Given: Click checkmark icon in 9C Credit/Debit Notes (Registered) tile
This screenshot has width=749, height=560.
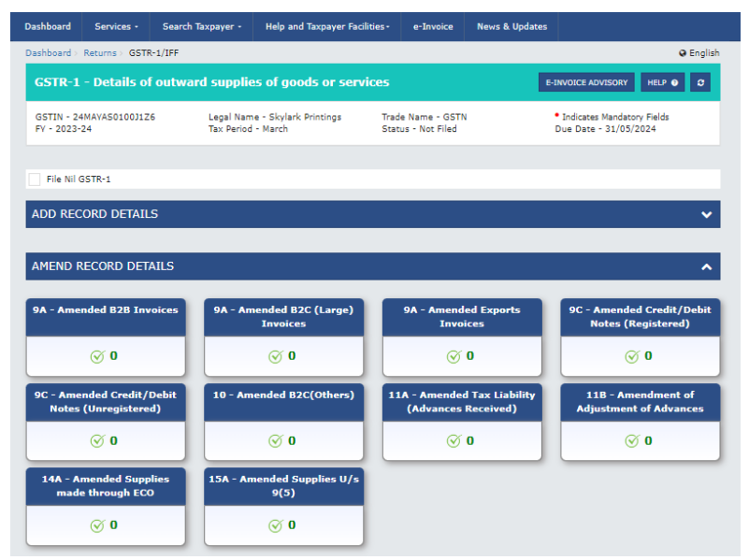Looking at the screenshot, I should pos(632,356).
